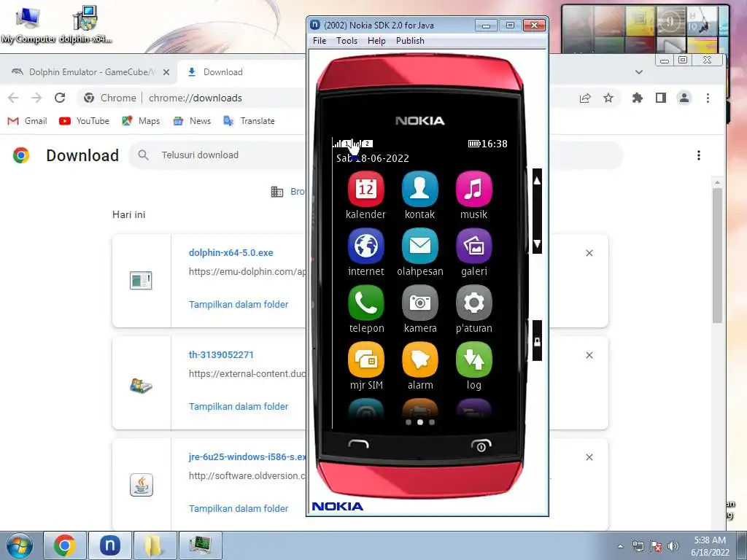Screen dimensions: 747x560
Task: Remove dolphin-x64-5.0.exe from download list
Action: [x=589, y=253]
